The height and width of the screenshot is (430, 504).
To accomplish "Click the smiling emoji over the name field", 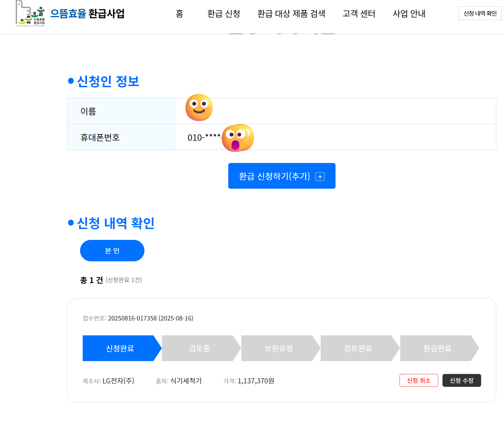I will point(199,107).
